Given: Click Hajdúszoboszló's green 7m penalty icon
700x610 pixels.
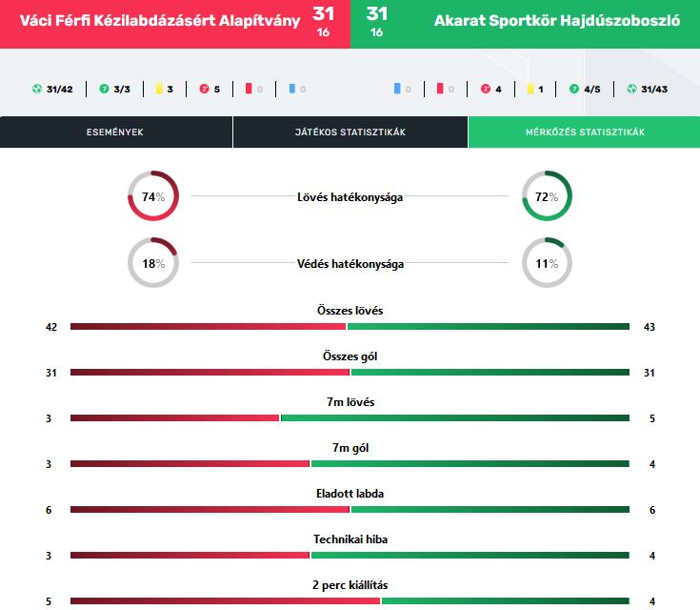Looking at the screenshot, I should 574,89.
